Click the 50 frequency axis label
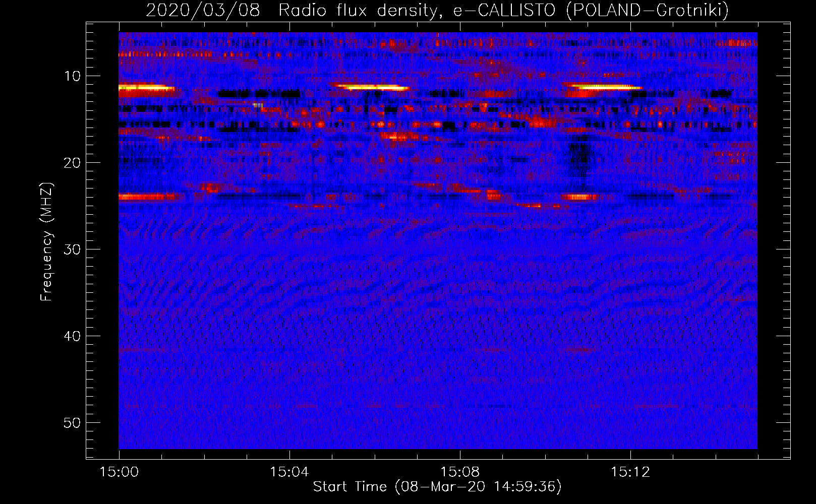This screenshot has width=816, height=504. [x=73, y=423]
